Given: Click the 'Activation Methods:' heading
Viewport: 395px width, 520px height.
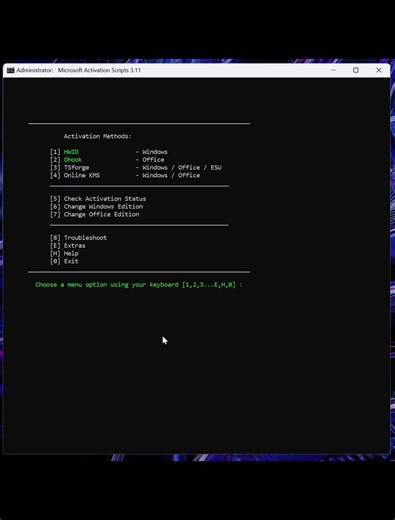Looking at the screenshot, I should pyautogui.click(x=98, y=136).
